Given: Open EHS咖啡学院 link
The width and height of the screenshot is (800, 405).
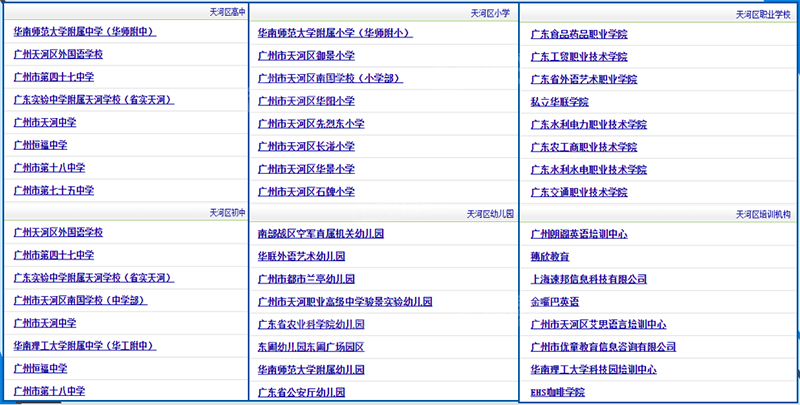Looking at the screenshot, I should [558, 392].
